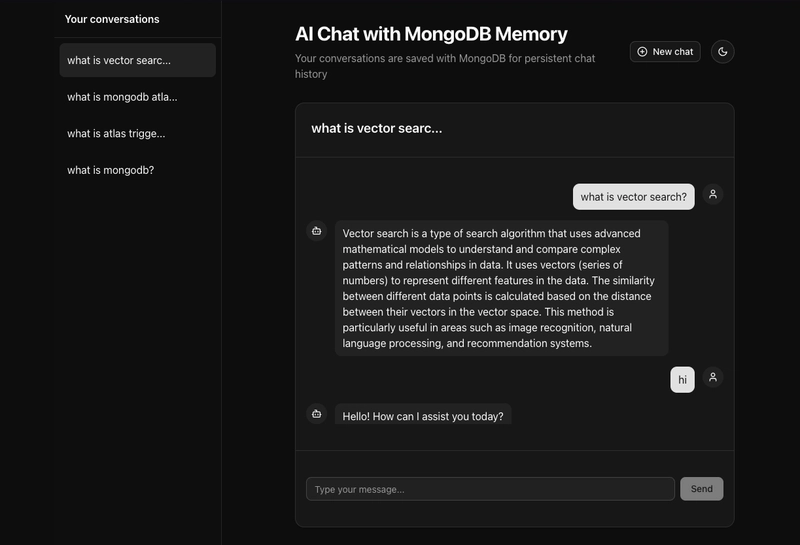
Task: Open the 'what is vector searc...' conversation
Action: point(138,60)
